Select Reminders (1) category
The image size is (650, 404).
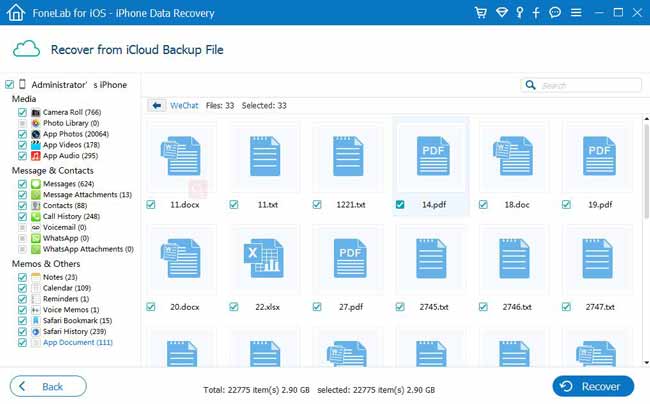click(x=66, y=299)
